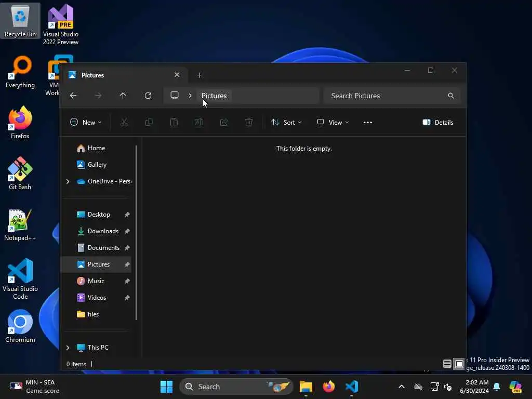532x399 pixels.
Task: Open Home in the navigation pane
Action: 96,148
